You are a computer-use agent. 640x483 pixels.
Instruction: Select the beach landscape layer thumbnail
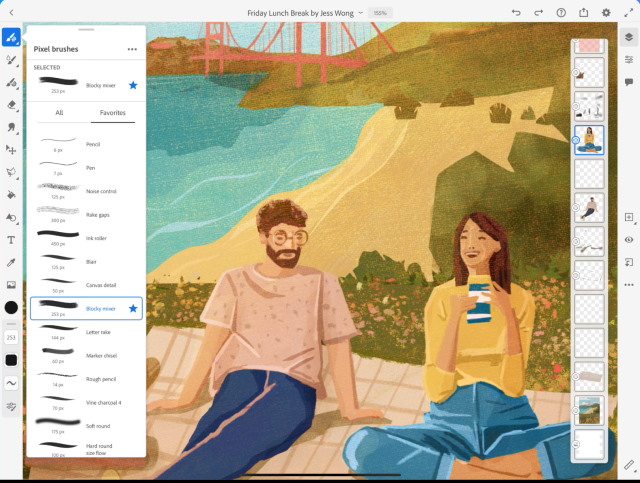coord(589,410)
